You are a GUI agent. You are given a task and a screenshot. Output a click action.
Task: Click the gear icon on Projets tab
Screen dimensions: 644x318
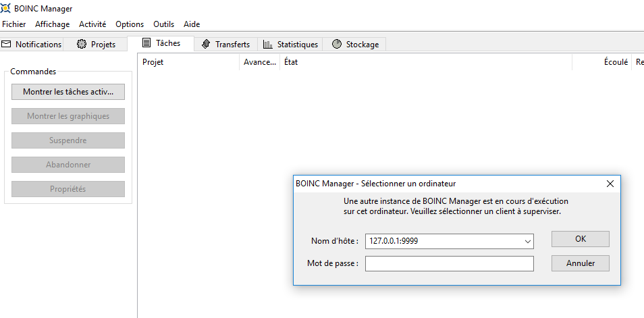click(82, 44)
